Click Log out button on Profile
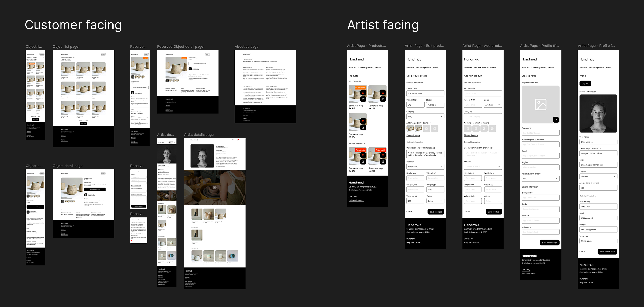Image resolution: width=644 pixels, height=307 pixels. point(585,83)
